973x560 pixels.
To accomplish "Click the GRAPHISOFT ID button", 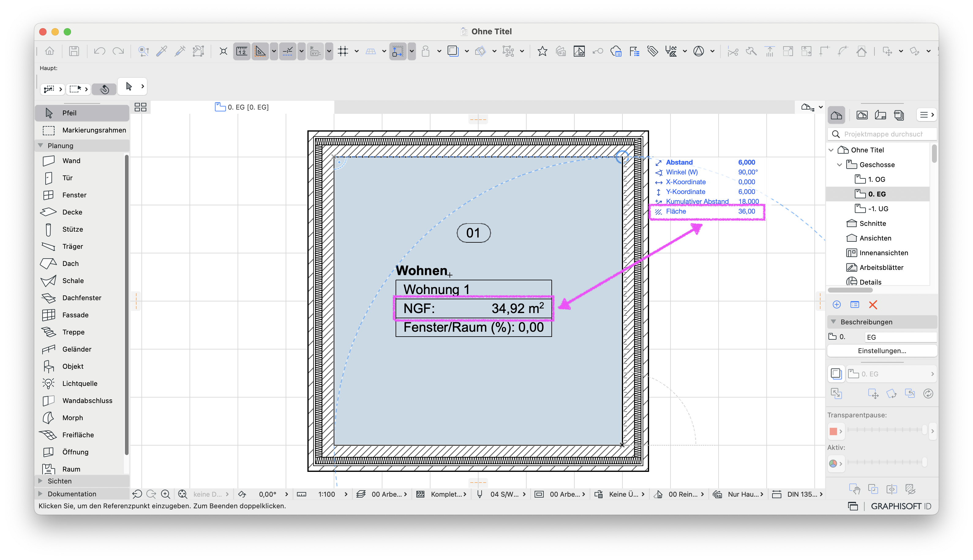I will pyautogui.click(x=901, y=506).
